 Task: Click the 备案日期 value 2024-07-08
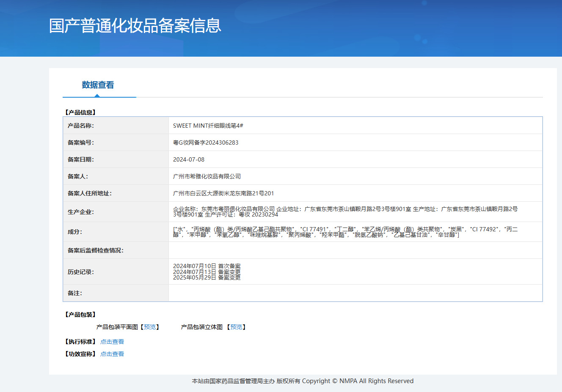189,159
